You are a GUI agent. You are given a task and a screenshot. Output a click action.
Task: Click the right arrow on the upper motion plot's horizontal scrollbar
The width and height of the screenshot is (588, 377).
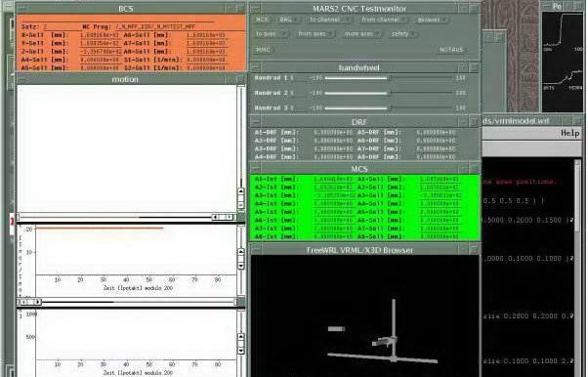point(228,217)
